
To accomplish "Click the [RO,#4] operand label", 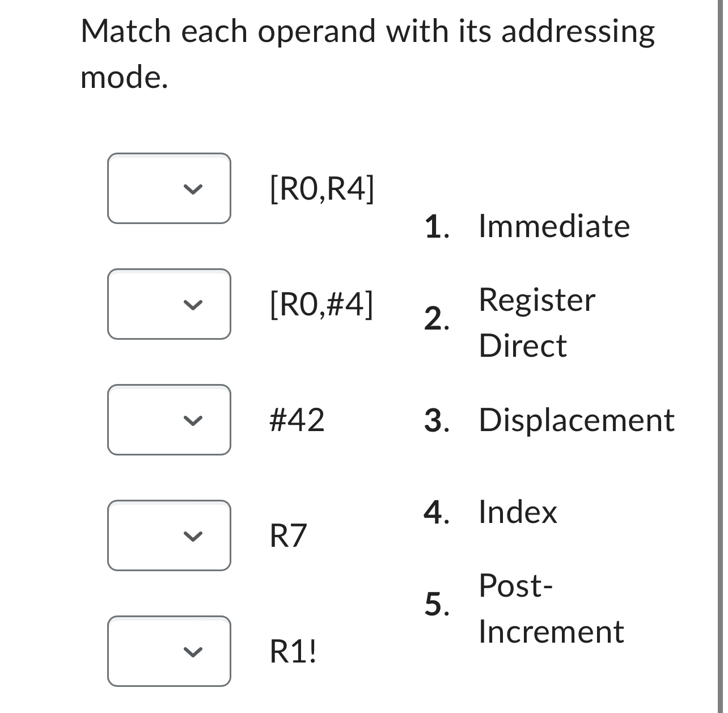I will [x=321, y=305].
